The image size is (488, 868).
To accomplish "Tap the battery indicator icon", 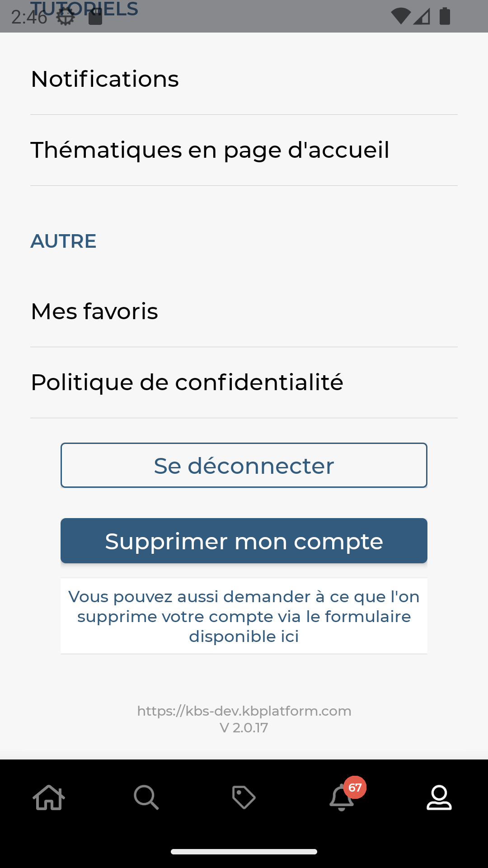I will click(x=445, y=17).
